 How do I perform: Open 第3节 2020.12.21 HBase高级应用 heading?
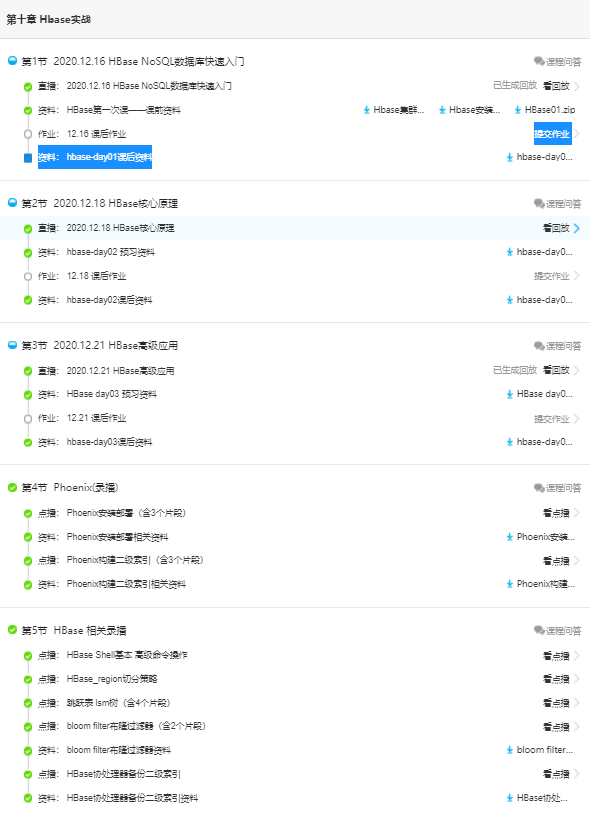(100, 345)
